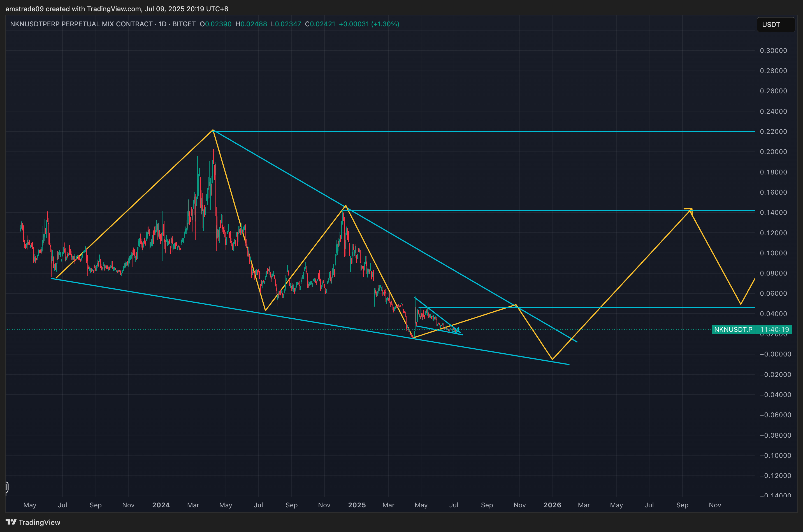Select the close value C0.02421
This screenshot has height=532, width=803.
pos(320,24)
